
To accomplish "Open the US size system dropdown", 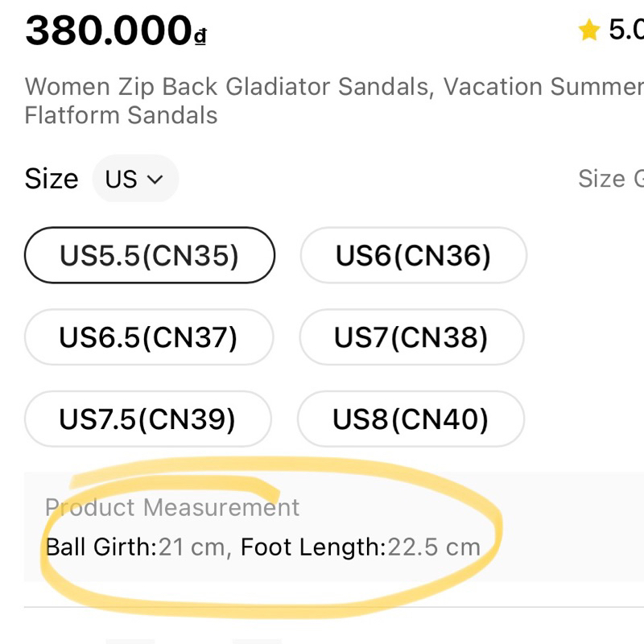I will tap(134, 179).
